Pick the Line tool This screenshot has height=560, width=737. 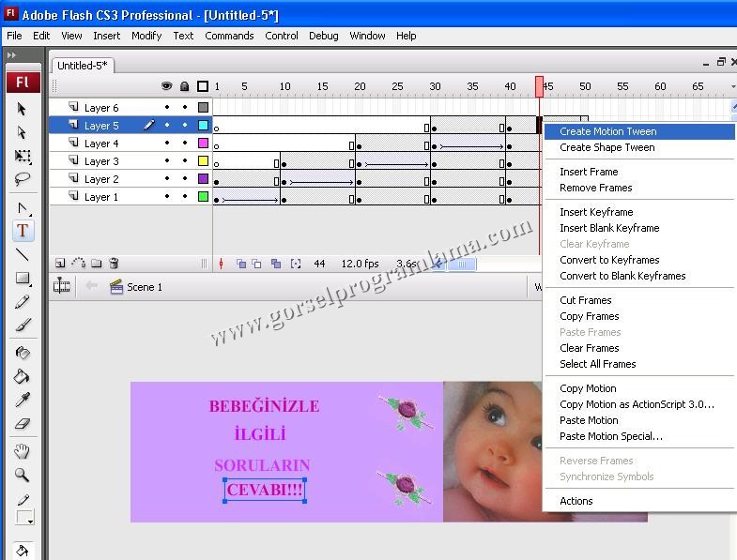23,254
